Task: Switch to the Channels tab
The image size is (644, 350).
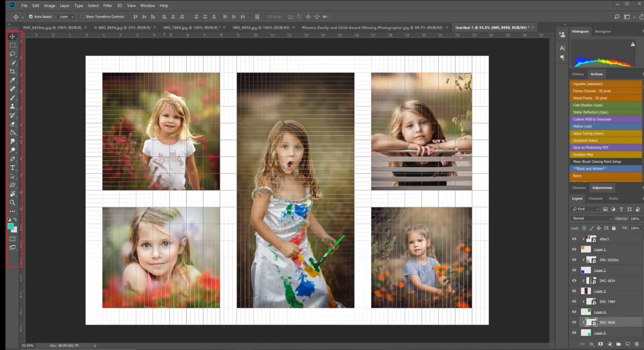Action: tap(595, 199)
